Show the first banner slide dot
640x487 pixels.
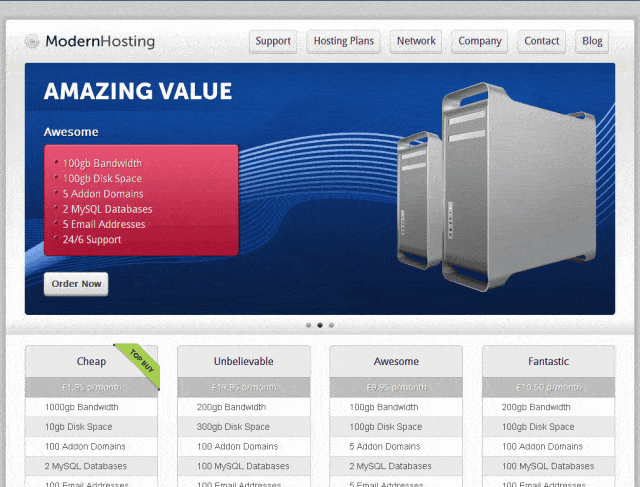click(309, 325)
